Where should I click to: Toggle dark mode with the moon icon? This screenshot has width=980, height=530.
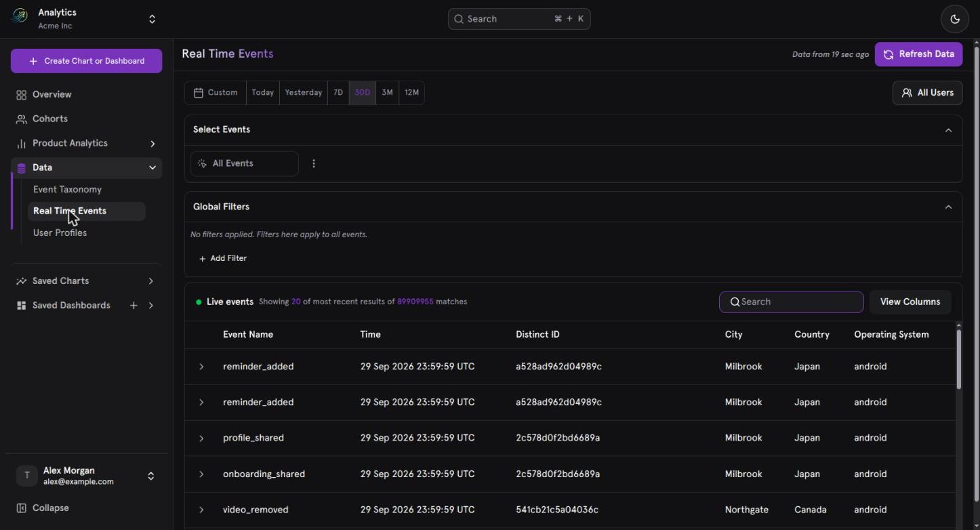pyautogui.click(x=955, y=19)
